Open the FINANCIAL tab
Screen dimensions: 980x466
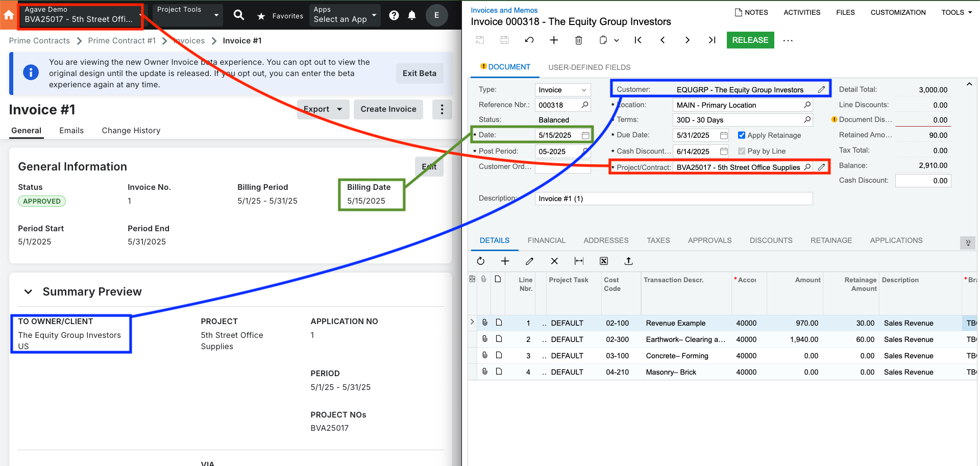(547, 240)
